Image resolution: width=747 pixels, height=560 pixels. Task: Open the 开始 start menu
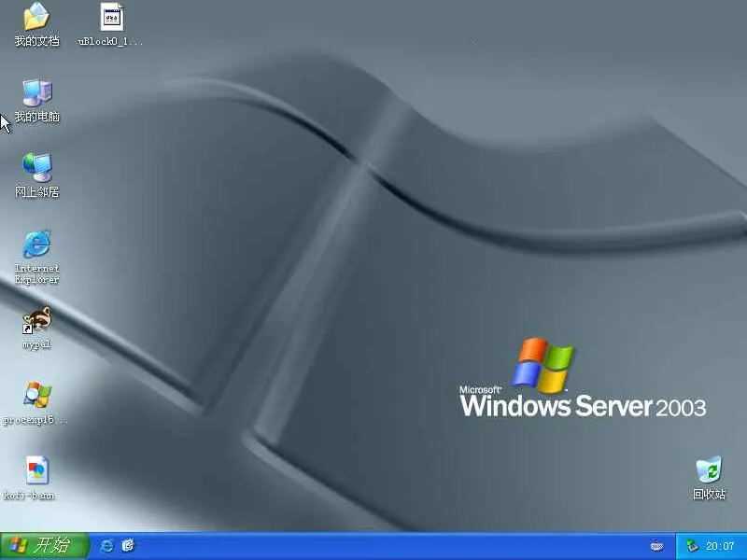pyautogui.click(x=44, y=546)
